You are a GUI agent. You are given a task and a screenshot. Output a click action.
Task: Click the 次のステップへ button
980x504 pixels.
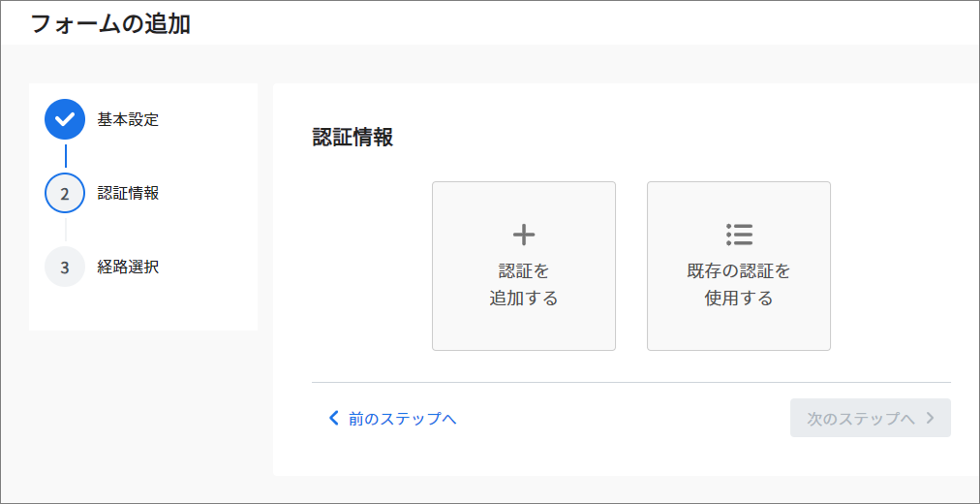point(871,418)
